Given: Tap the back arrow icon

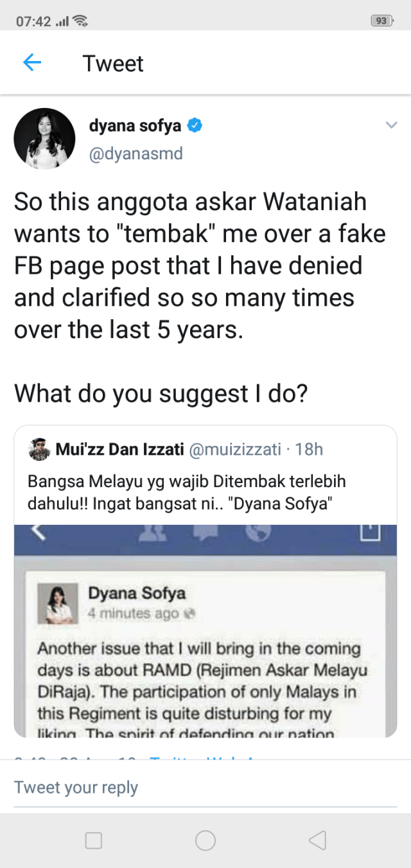Looking at the screenshot, I should coord(32,63).
